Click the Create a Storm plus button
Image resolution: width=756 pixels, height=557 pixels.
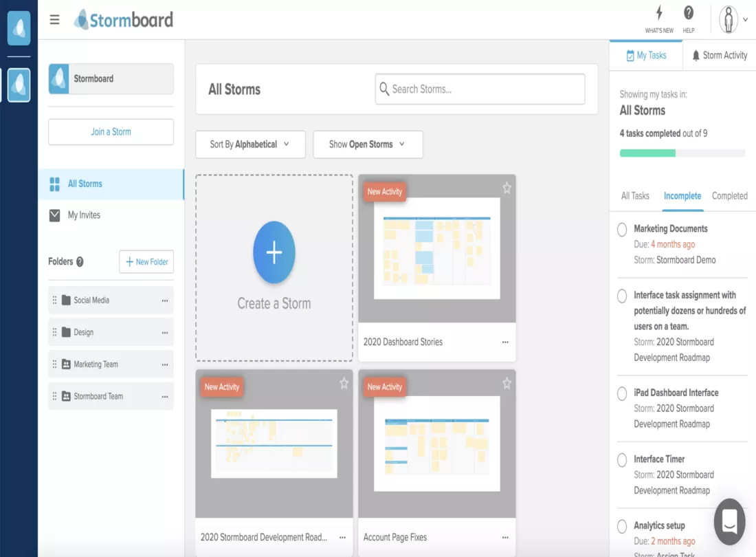[x=274, y=252]
